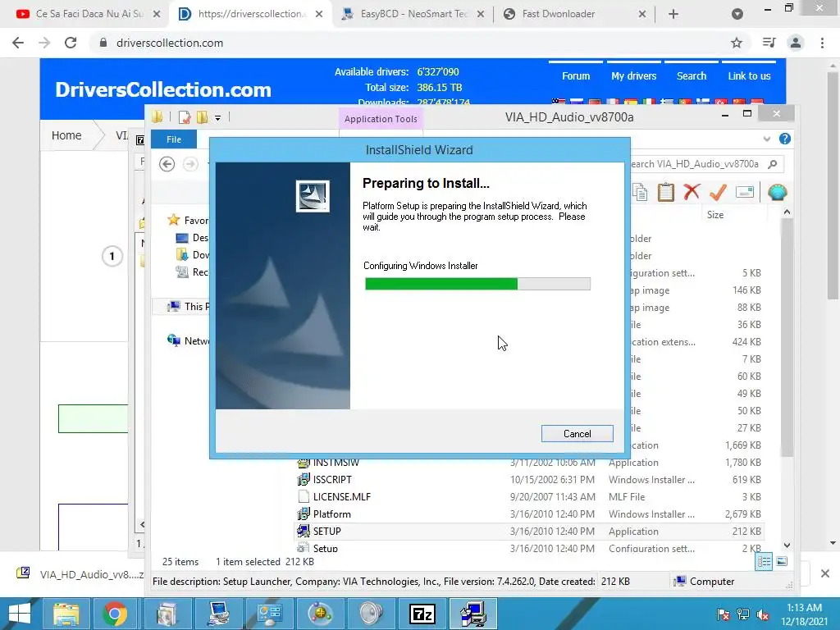Select the LICENSE.MLF file
Screen dimensions: 840x630
coord(529,496)
